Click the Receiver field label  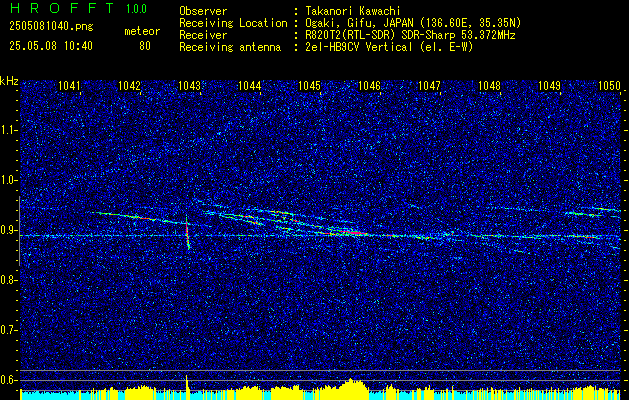click(203, 35)
